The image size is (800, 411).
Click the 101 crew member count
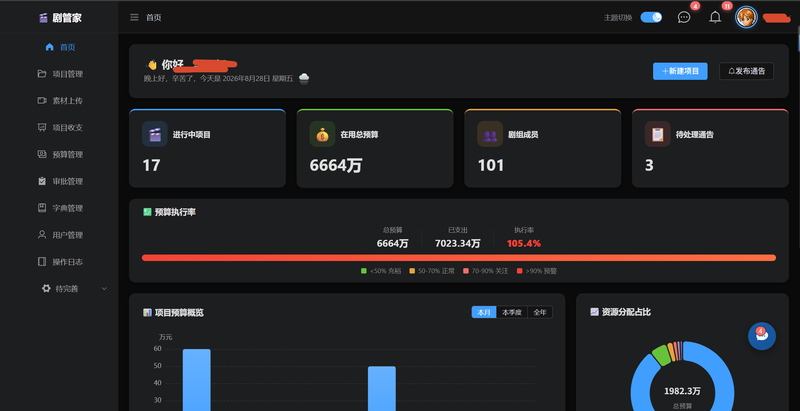[491, 165]
